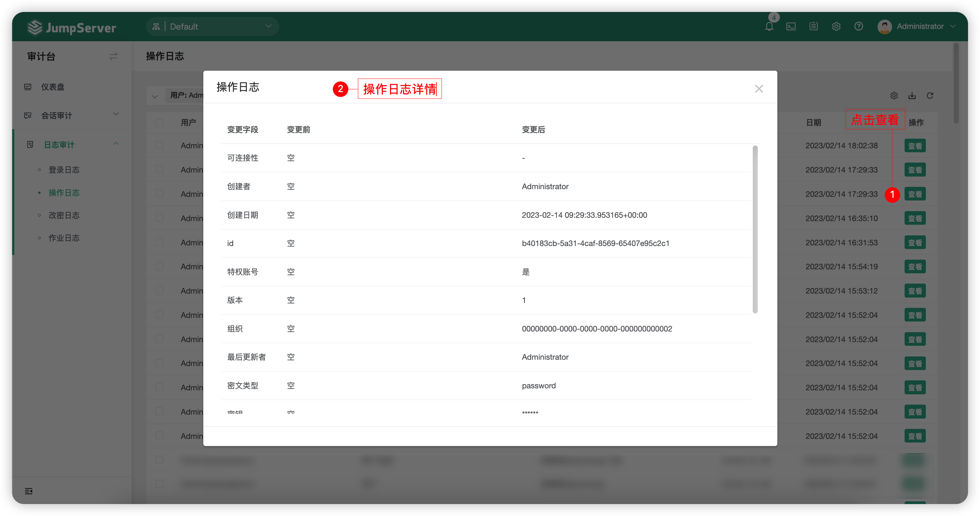
Task: Close the 操作日志 detail dialog
Action: pos(759,89)
